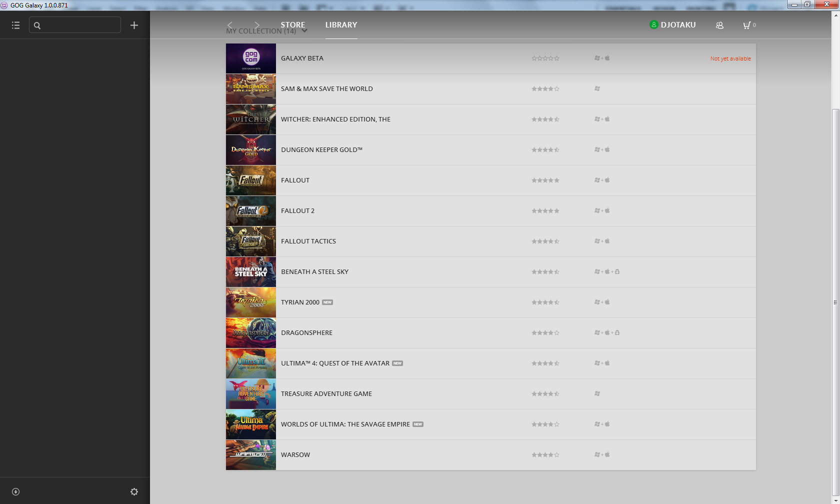Switch to the STORE tab
The width and height of the screenshot is (840, 504).
pyautogui.click(x=292, y=25)
